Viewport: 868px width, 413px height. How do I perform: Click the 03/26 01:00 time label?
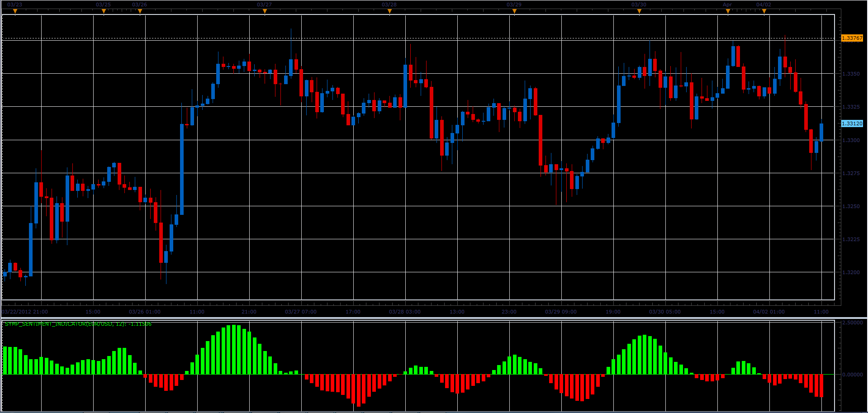coord(145,312)
